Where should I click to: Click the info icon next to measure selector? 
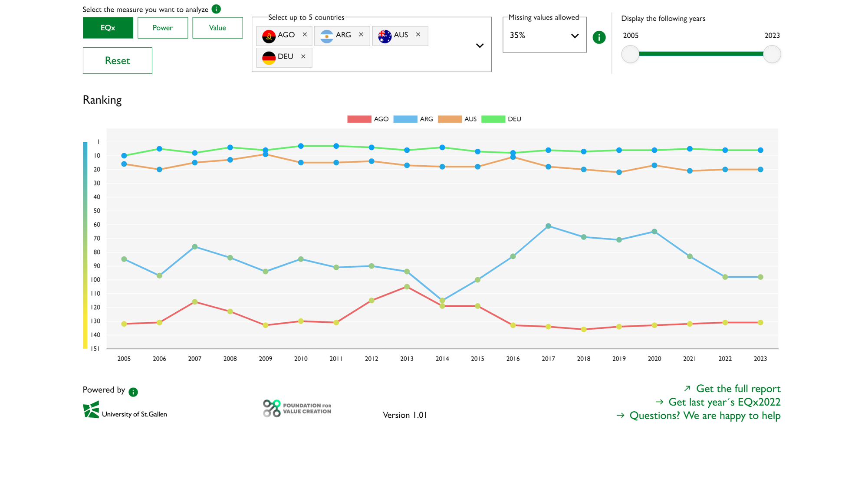coord(216,9)
